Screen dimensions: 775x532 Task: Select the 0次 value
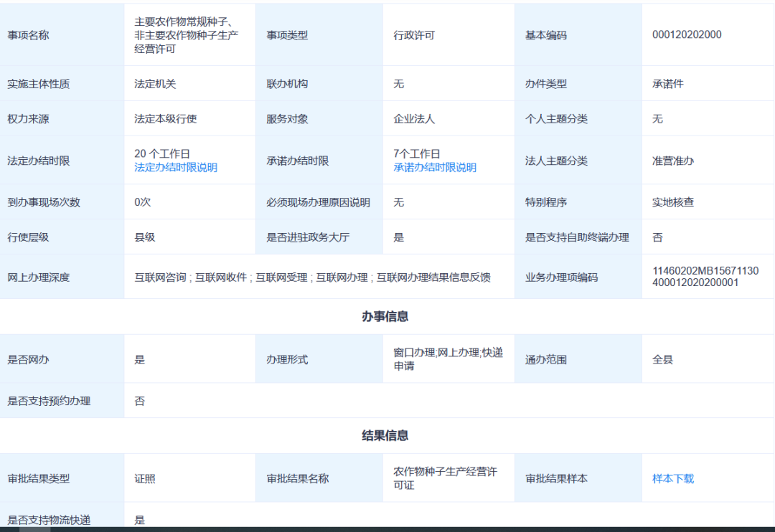point(142,202)
